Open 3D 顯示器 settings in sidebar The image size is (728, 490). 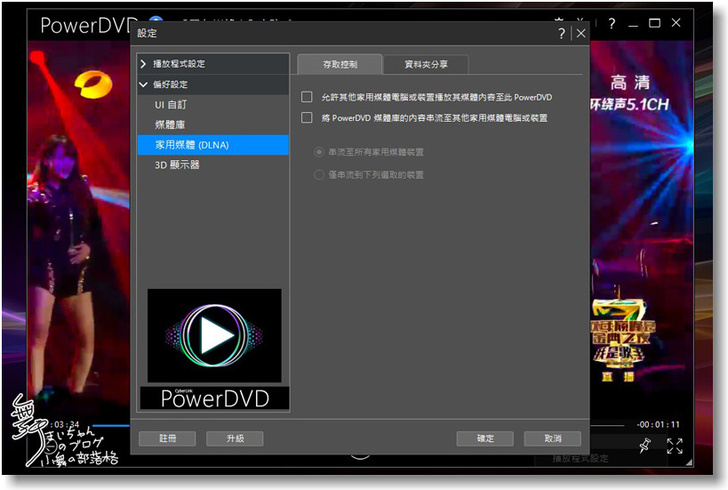[x=176, y=165]
